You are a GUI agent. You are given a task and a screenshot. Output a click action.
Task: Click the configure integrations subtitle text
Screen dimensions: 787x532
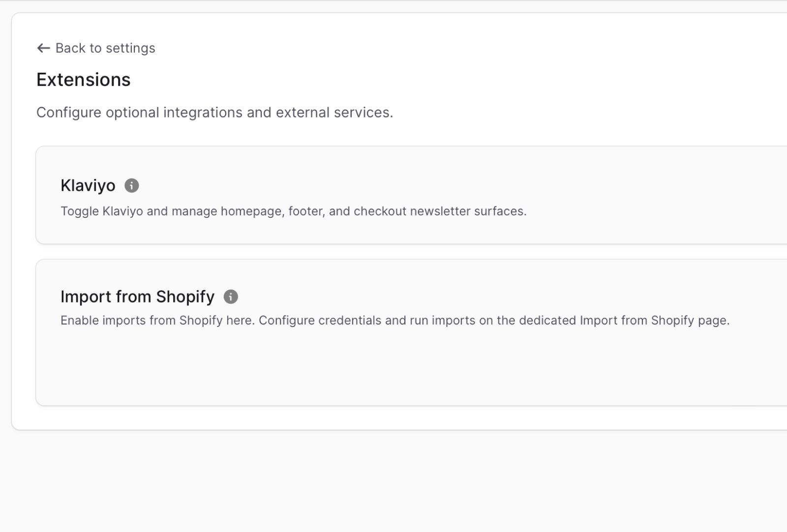click(x=214, y=112)
